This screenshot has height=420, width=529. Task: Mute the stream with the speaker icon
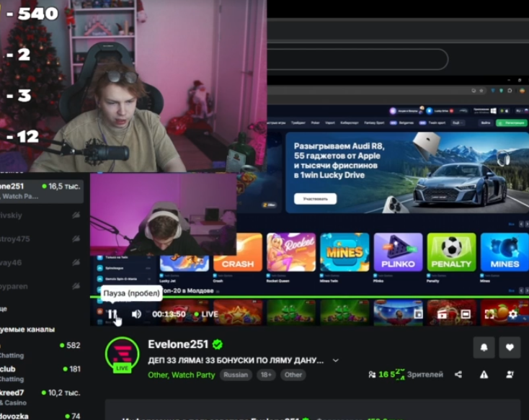point(136,314)
